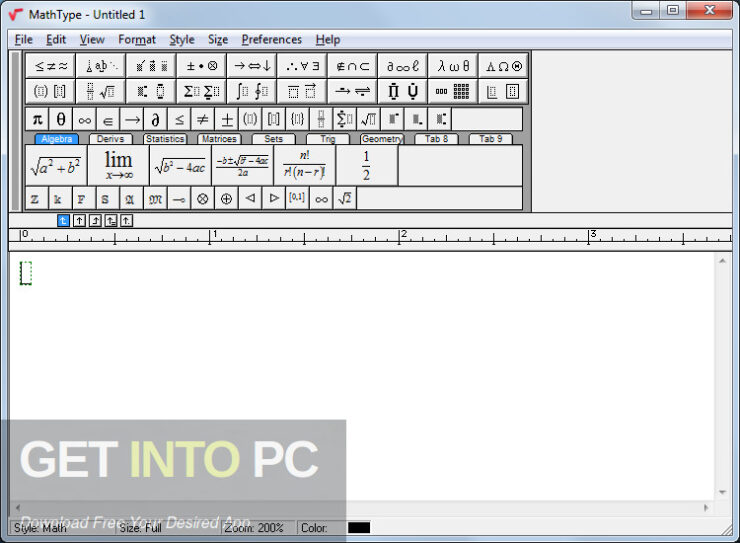Insert square brackets template in small bar
This screenshot has width=740, height=543.
click(274, 119)
